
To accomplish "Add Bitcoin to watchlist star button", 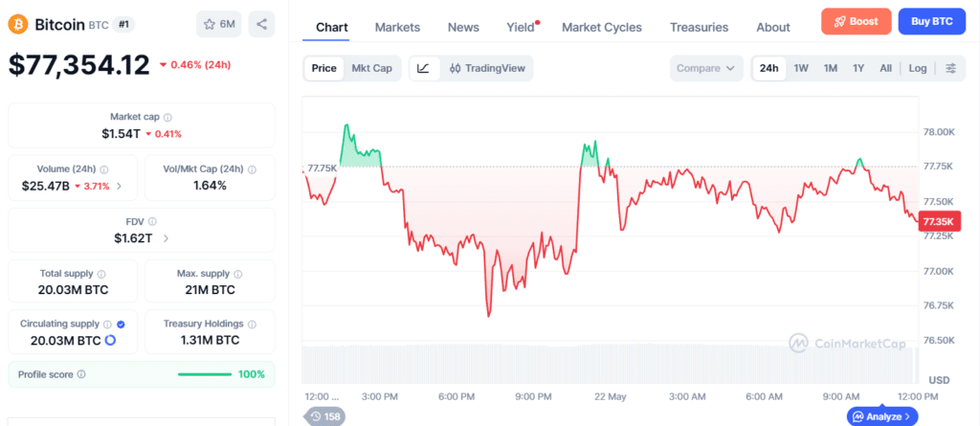I will (219, 24).
